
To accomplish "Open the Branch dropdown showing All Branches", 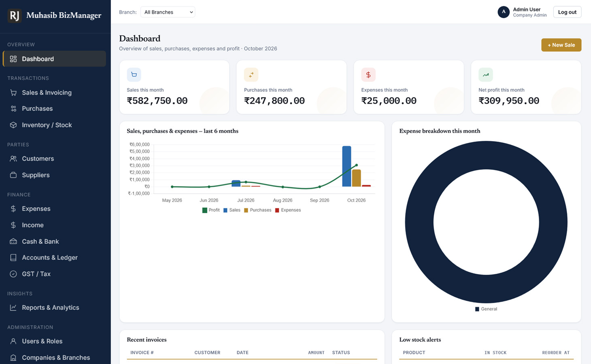I will tap(168, 12).
